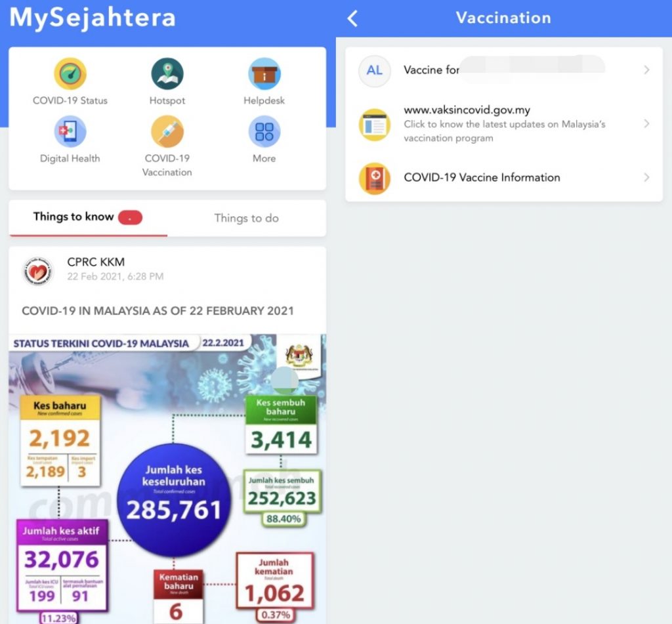Click the red Vaccine Information book icon
The height and width of the screenshot is (624, 672).
[375, 178]
